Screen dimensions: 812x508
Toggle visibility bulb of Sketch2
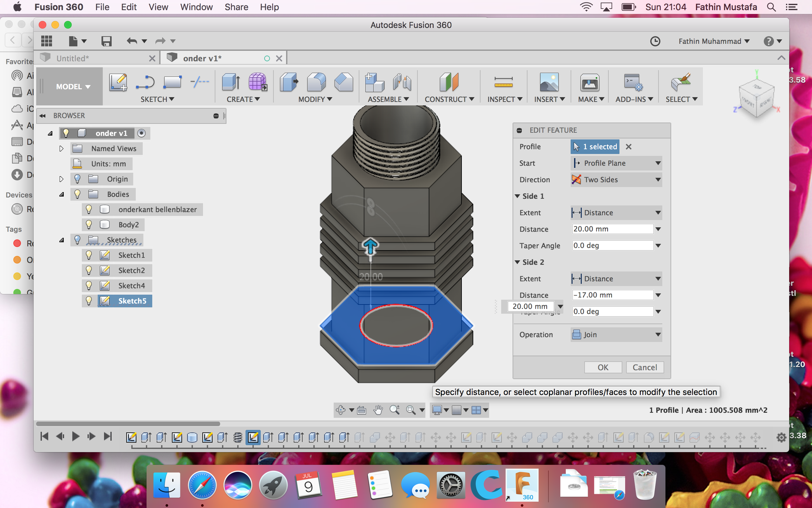pos(89,271)
